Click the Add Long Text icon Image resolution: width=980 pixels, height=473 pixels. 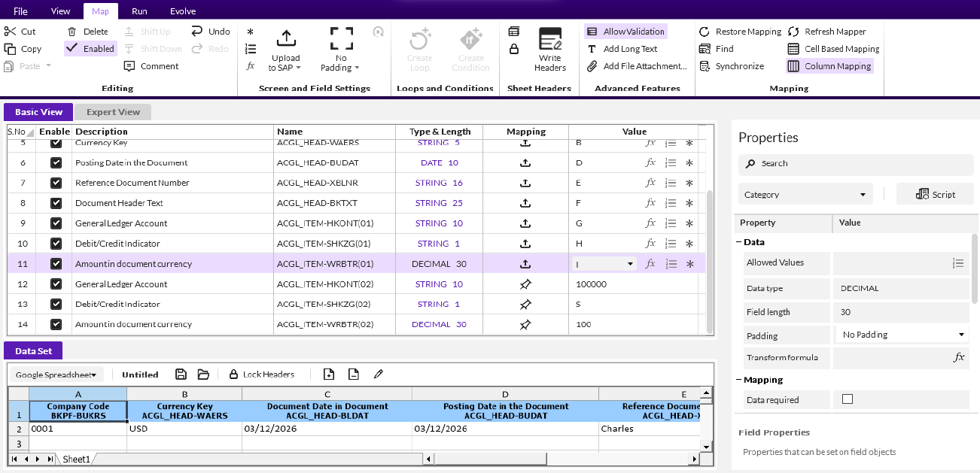click(592, 49)
